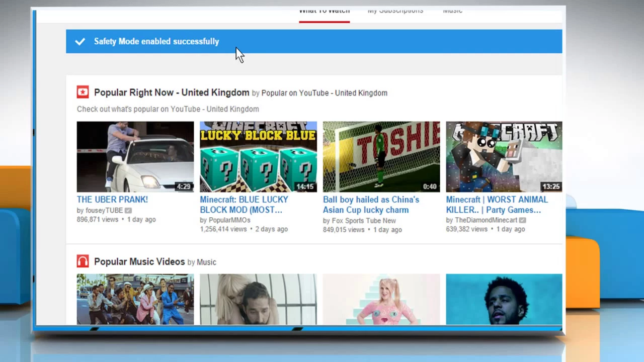Screen dimensions: 644x362
Task: Visit fouseyTUBE channel link
Action: coord(103,210)
